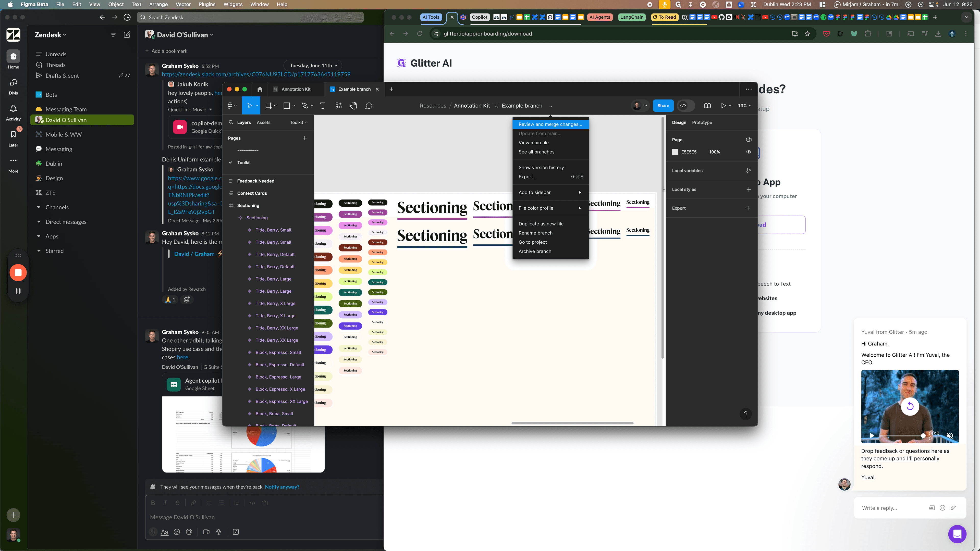Collapse the Channels section in Slack
Image resolution: width=980 pixels, height=551 pixels.
(39, 207)
